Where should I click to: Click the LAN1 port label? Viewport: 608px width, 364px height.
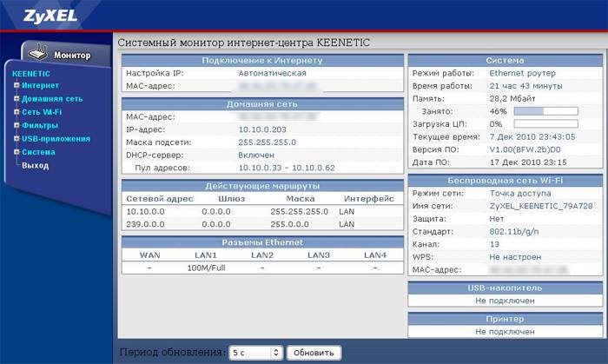point(206,255)
